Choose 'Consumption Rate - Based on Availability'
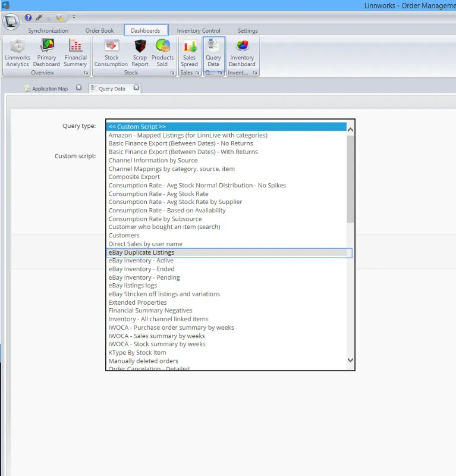Screen dimensions: 456x476 coord(227,211)
